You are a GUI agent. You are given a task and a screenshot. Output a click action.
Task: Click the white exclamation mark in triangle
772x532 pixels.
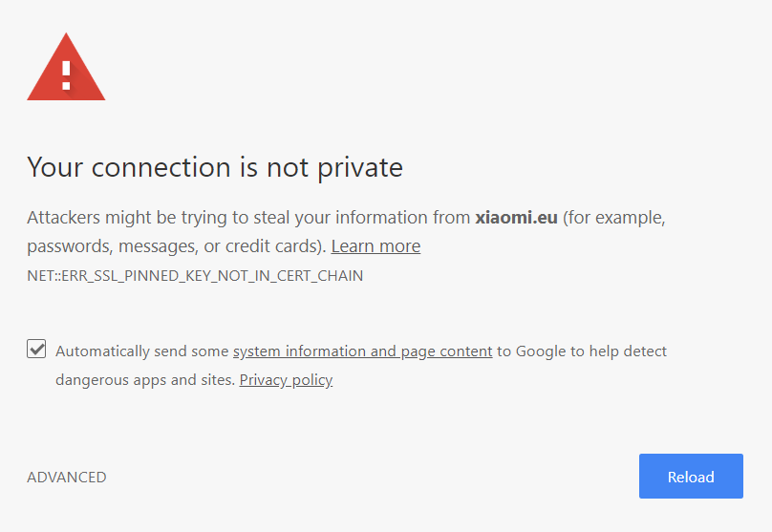tap(66, 75)
